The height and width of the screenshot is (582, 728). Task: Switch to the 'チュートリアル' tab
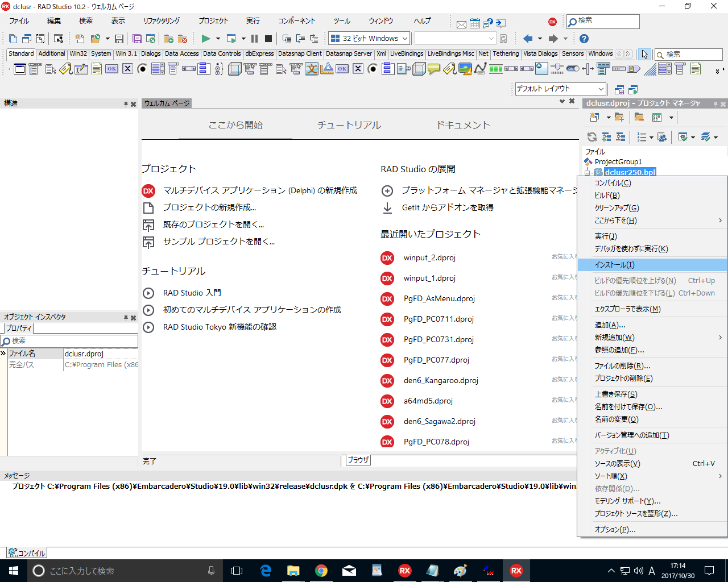pyautogui.click(x=349, y=125)
